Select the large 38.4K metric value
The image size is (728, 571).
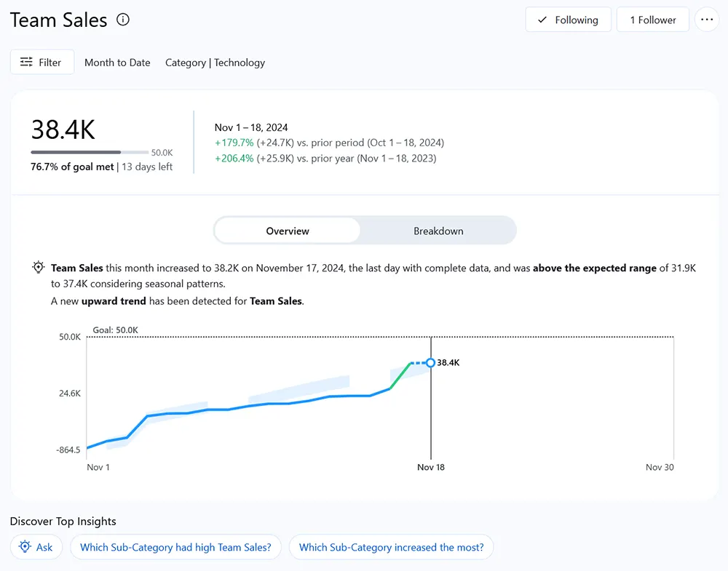pyautogui.click(x=63, y=129)
